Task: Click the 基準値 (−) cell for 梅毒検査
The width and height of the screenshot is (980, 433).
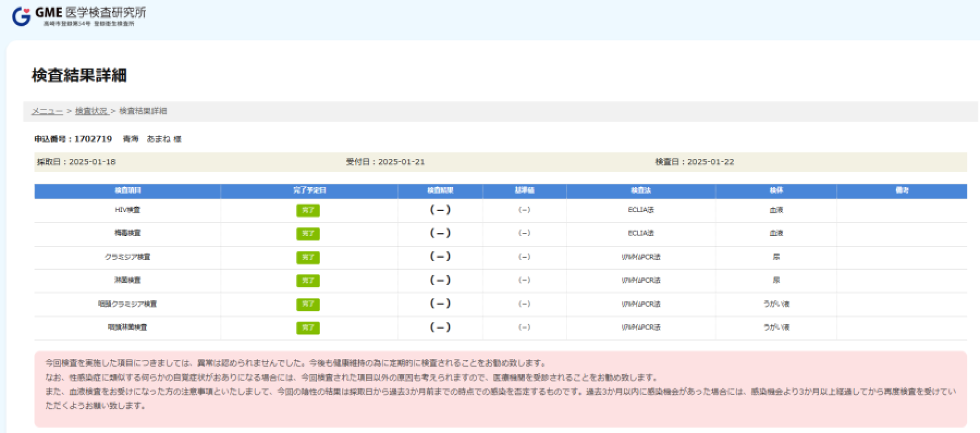Action: point(524,233)
